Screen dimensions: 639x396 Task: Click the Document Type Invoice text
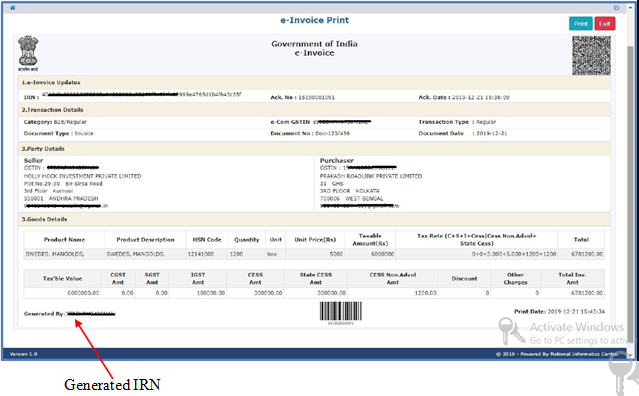tap(58, 133)
